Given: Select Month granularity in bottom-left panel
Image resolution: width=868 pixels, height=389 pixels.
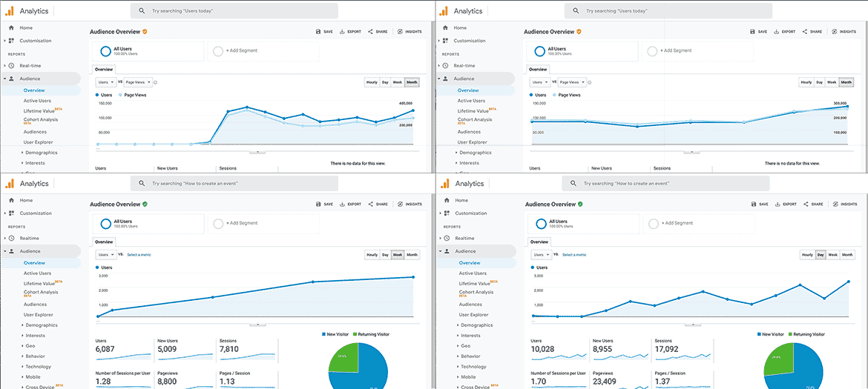Looking at the screenshot, I should click(412, 255).
